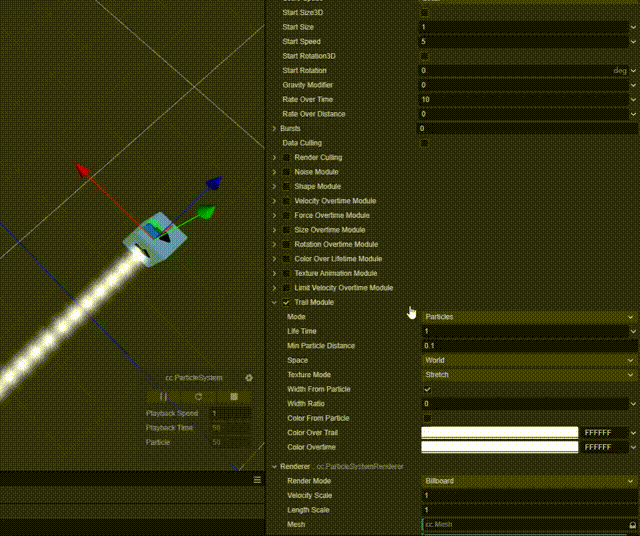Edit the Color Overtime hex value
This screenshot has width=640, height=536.
[604, 447]
